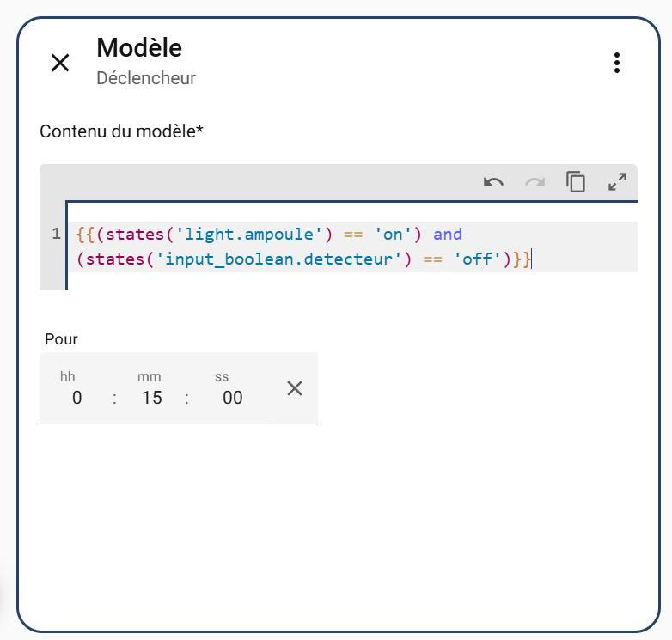Click the Modèle dialog title
Image resolution: width=672 pixels, height=640 pixels.
tap(139, 48)
